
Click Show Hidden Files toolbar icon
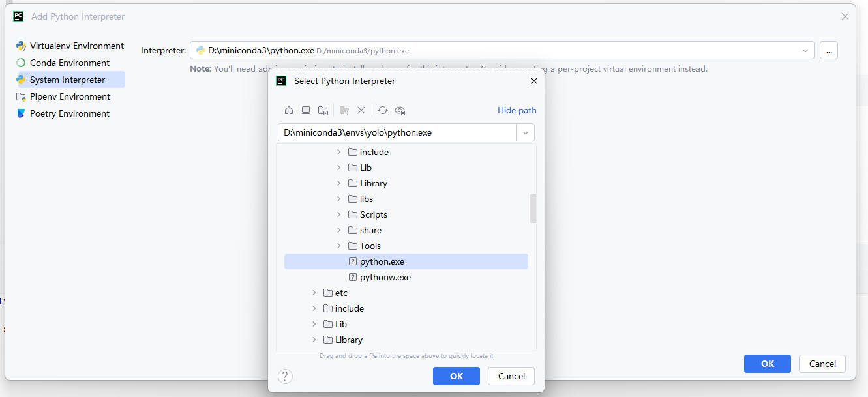400,110
